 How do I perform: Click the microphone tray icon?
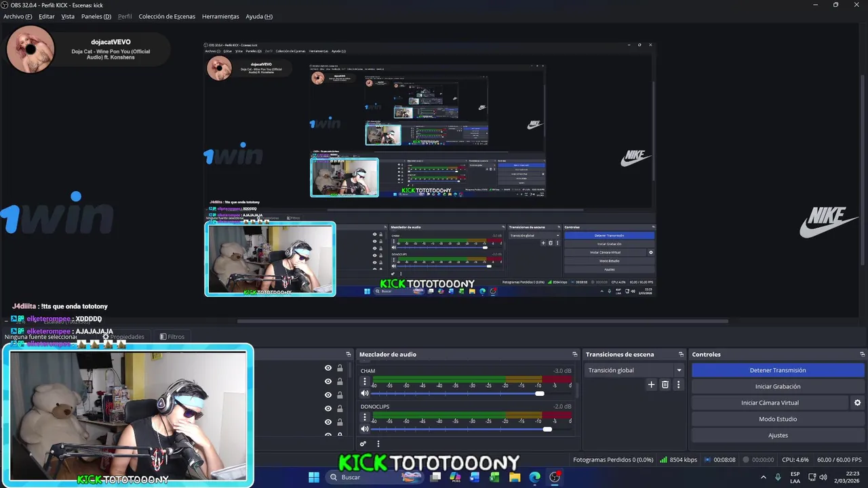click(x=778, y=477)
